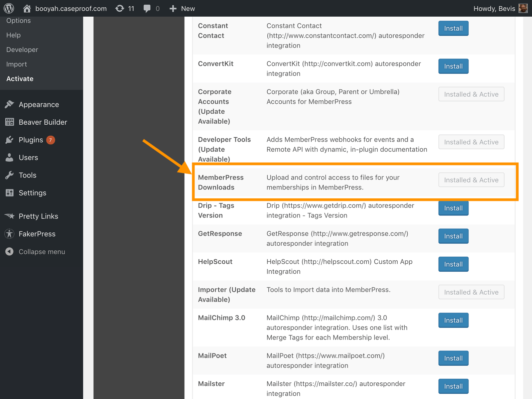The image size is (532, 399).
Task: Click the Corporate Accounts (Update Available) name
Action: click(215, 106)
